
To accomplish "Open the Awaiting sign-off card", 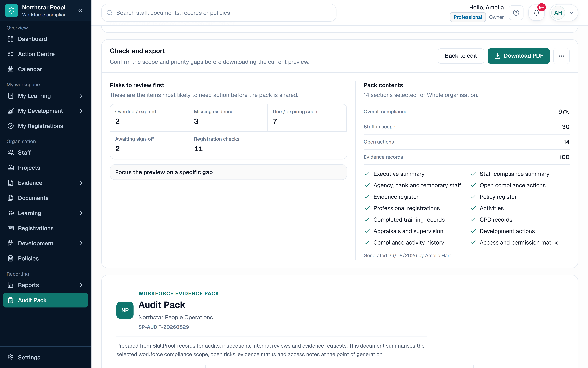I will 149,145.
